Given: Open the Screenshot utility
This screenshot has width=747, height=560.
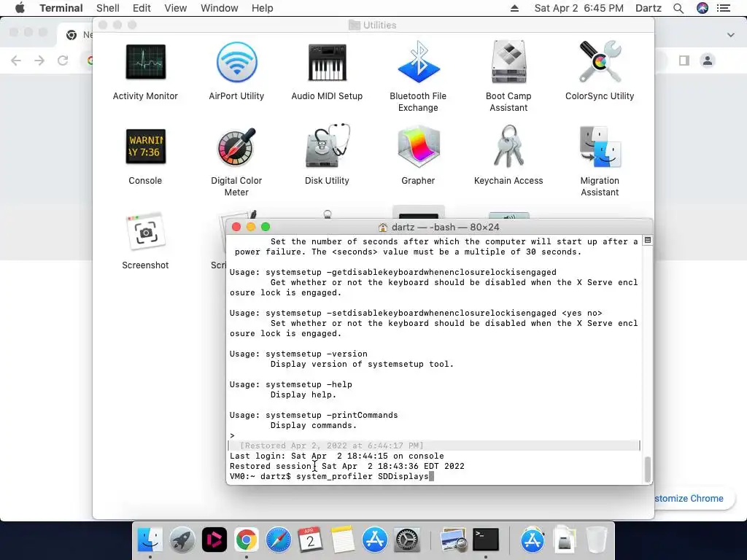Looking at the screenshot, I should (145, 231).
